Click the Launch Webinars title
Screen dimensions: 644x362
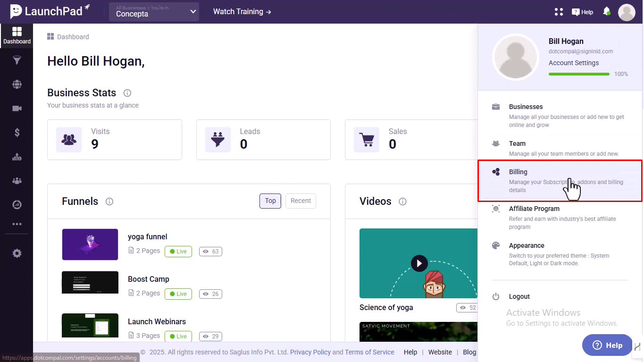(157, 321)
